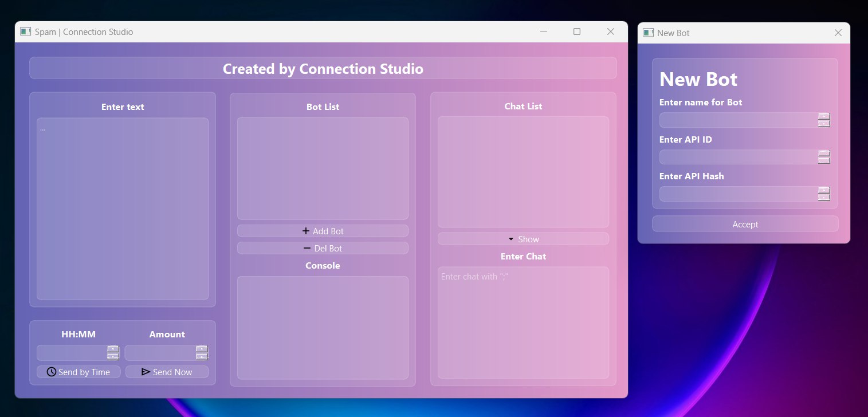
Task: Close the Spam | Connection Studio window
Action: click(611, 32)
